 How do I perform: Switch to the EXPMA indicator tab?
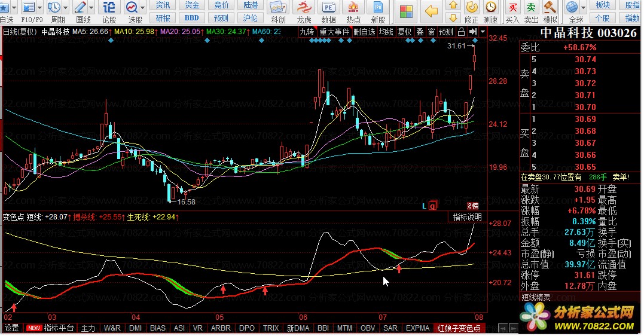pos(417,328)
